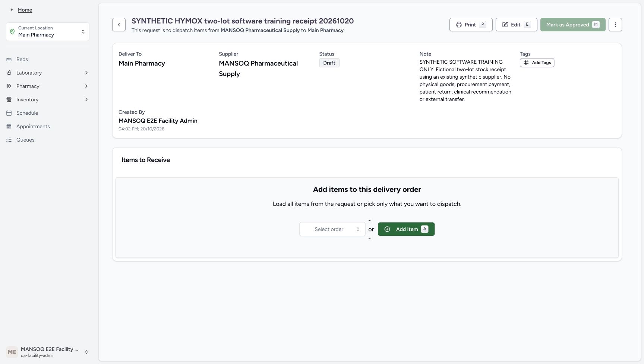Click the Appointments calendar icon

tap(9, 126)
